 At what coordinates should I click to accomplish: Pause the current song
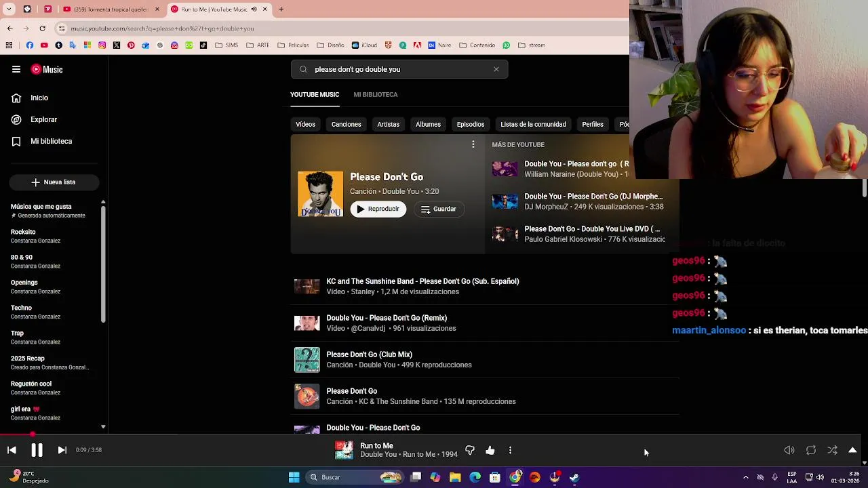(x=37, y=450)
